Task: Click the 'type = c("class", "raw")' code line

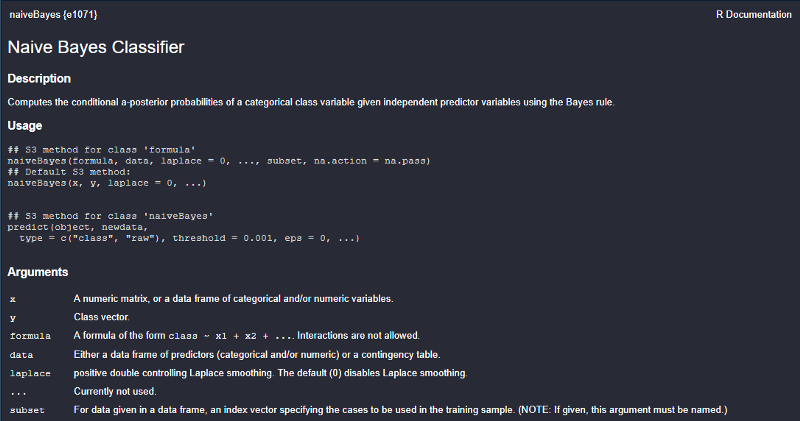Action: coord(189,238)
